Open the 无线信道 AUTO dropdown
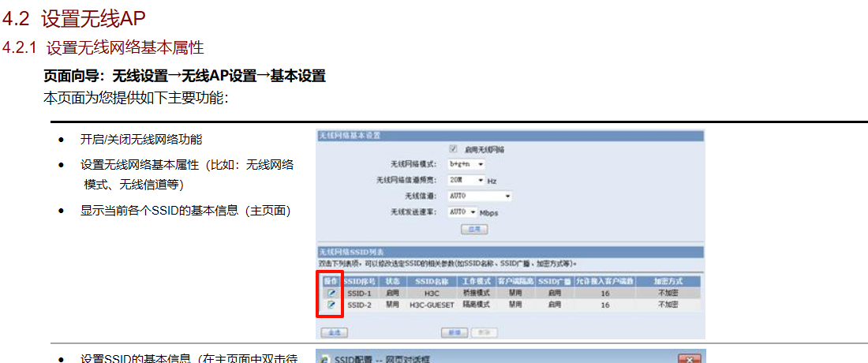The height and width of the screenshot is (363, 868). pyautogui.click(x=480, y=196)
